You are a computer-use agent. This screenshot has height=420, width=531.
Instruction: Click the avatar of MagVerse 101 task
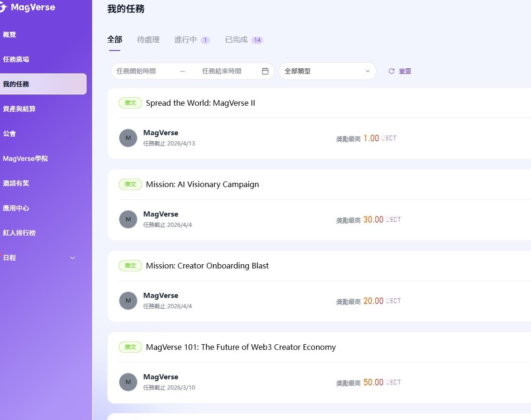[x=128, y=382]
